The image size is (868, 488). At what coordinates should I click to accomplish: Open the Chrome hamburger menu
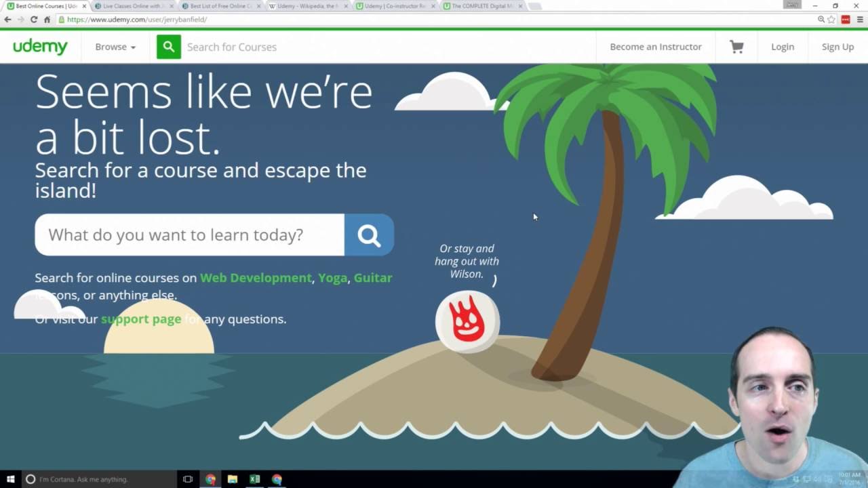tap(861, 20)
